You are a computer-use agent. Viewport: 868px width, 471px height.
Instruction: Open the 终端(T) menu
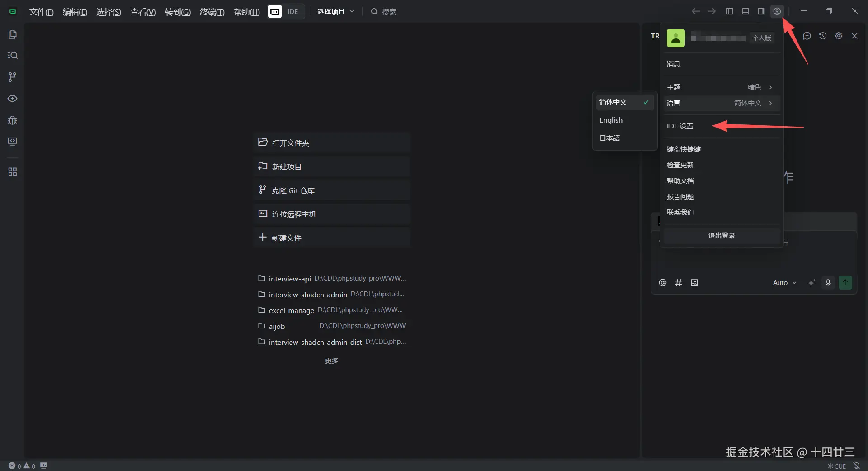click(212, 12)
